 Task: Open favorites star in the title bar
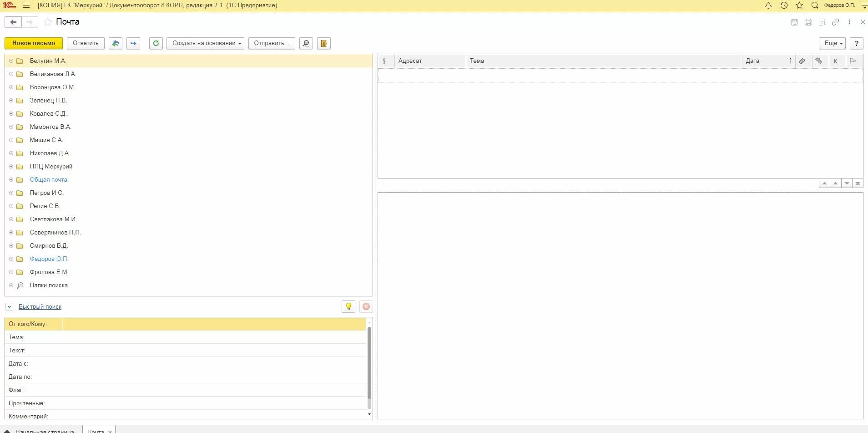click(x=799, y=5)
